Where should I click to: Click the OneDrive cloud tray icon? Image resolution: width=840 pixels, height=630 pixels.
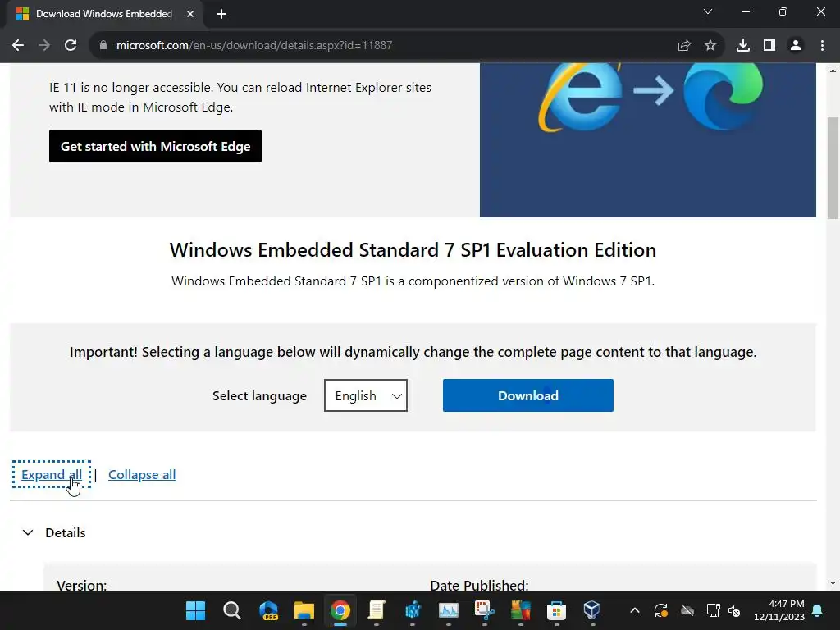(687, 610)
